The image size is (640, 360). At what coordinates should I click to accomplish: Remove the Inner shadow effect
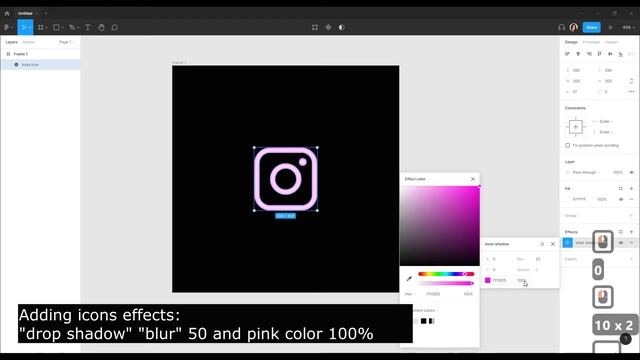[x=631, y=242]
